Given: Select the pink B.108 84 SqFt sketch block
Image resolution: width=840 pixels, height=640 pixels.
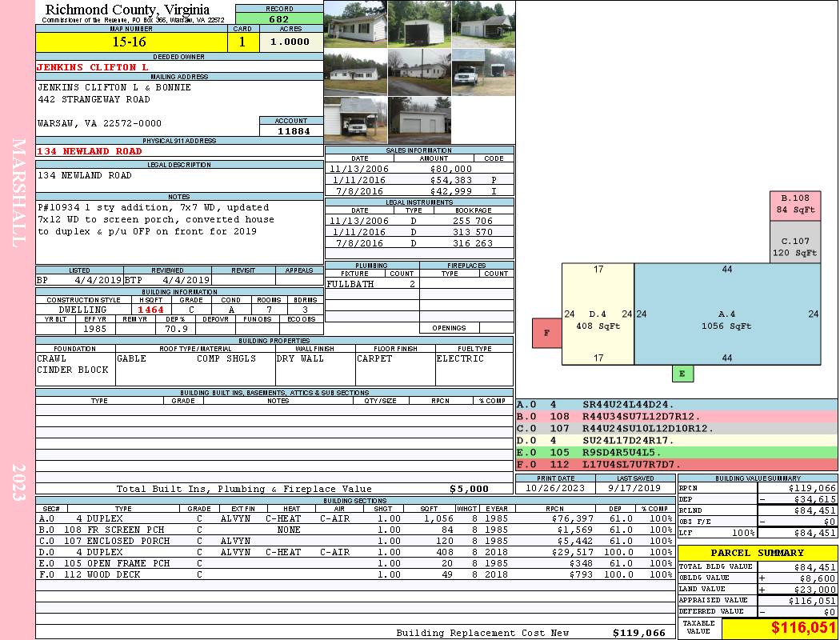Looking at the screenshot, I should point(795,205).
